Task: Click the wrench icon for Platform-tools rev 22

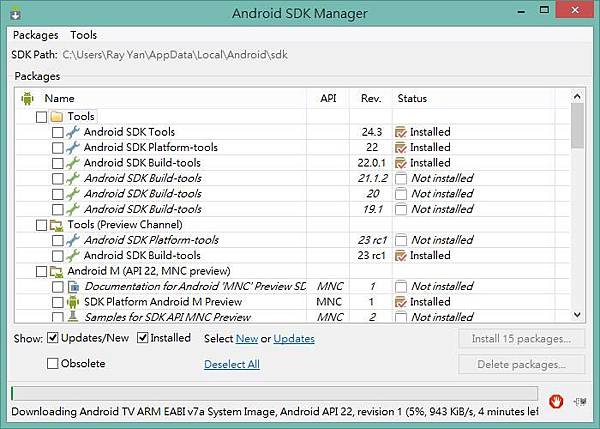Action: click(x=73, y=147)
